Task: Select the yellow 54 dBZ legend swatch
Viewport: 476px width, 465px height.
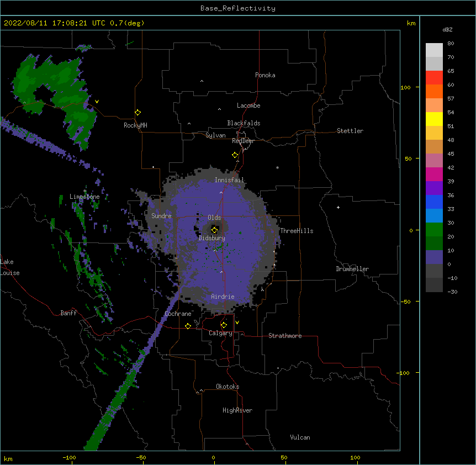Action: (434, 119)
